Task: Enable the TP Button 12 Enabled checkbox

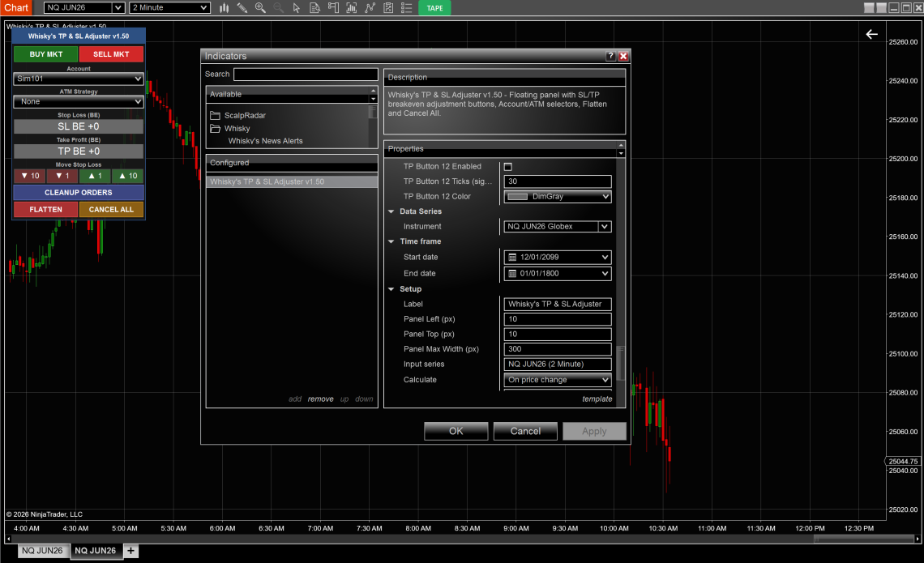Action: [508, 167]
